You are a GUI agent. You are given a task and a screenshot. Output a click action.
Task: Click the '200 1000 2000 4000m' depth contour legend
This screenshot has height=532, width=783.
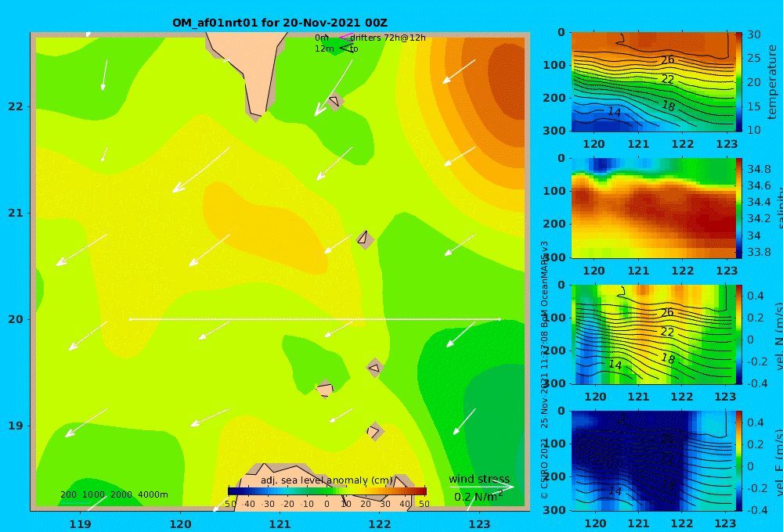point(114,494)
